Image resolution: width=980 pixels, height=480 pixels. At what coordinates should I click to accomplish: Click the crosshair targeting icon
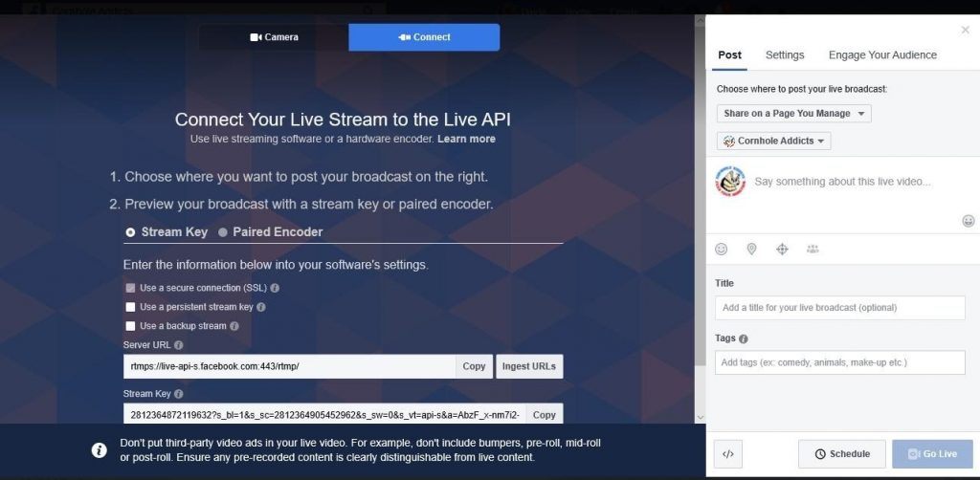[x=782, y=249]
